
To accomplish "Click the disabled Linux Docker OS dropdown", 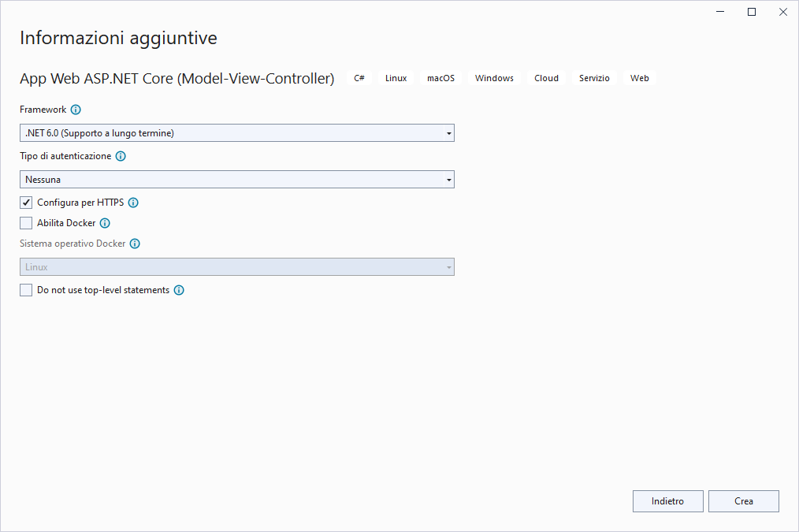I will click(237, 267).
